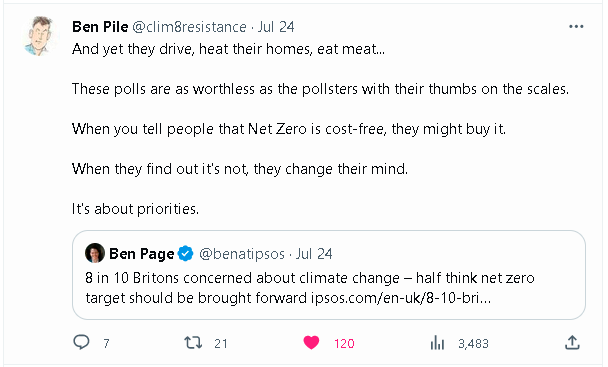The image size is (608, 367).
Task: Open the reply comment icon
Action: click(81, 342)
